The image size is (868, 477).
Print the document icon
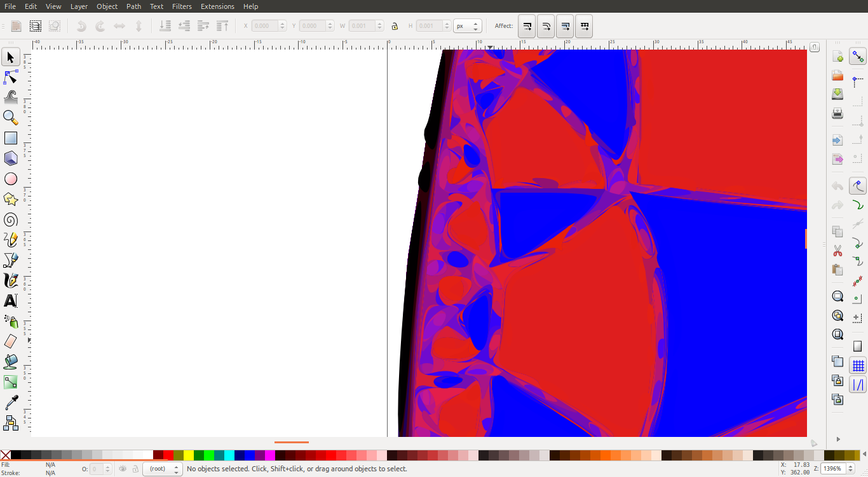(x=837, y=113)
